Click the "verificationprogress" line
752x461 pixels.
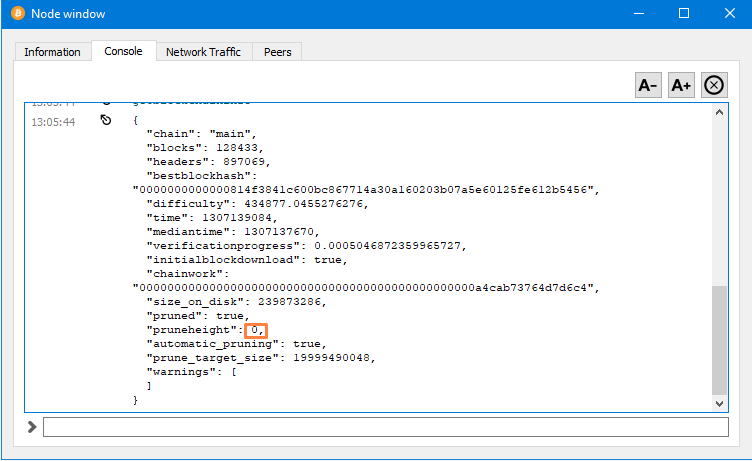[x=306, y=246]
